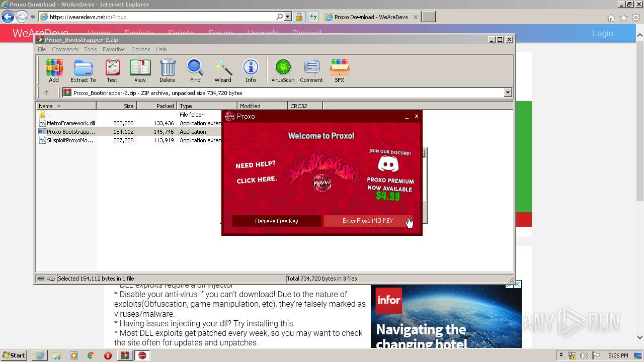The image size is (644, 362).
Task: Click the Discord logo in Proxo
Action: click(388, 164)
